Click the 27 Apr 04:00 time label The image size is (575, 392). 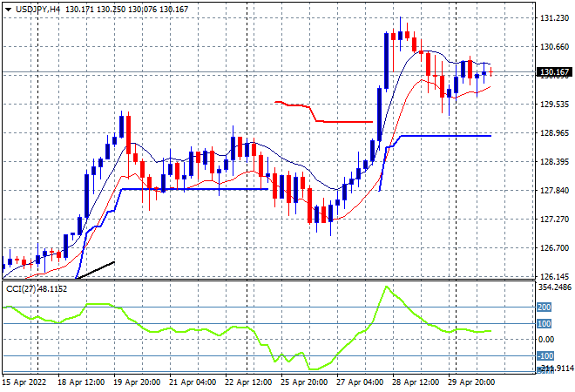pyautogui.click(x=360, y=382)
